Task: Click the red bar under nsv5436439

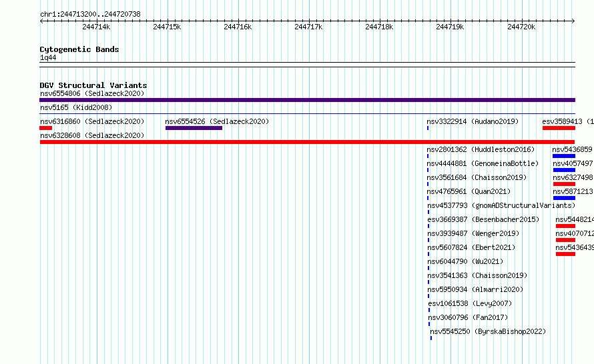Action: 565,254
